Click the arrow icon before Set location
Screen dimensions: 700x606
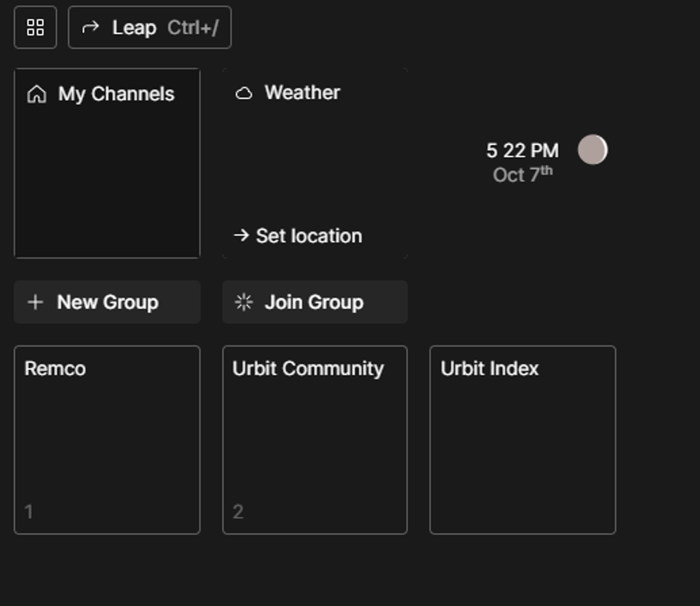click(x=241, y=235)
